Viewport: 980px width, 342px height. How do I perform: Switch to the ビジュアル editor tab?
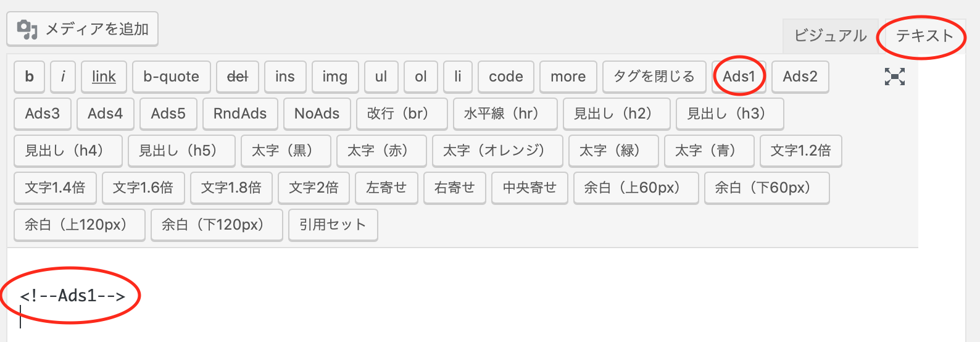click(830, 36)
